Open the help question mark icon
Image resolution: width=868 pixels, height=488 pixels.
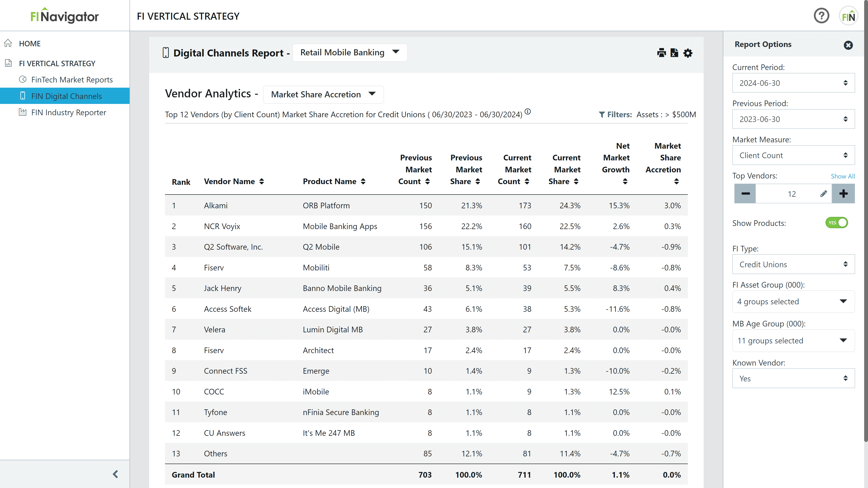[x=821, y=16]
